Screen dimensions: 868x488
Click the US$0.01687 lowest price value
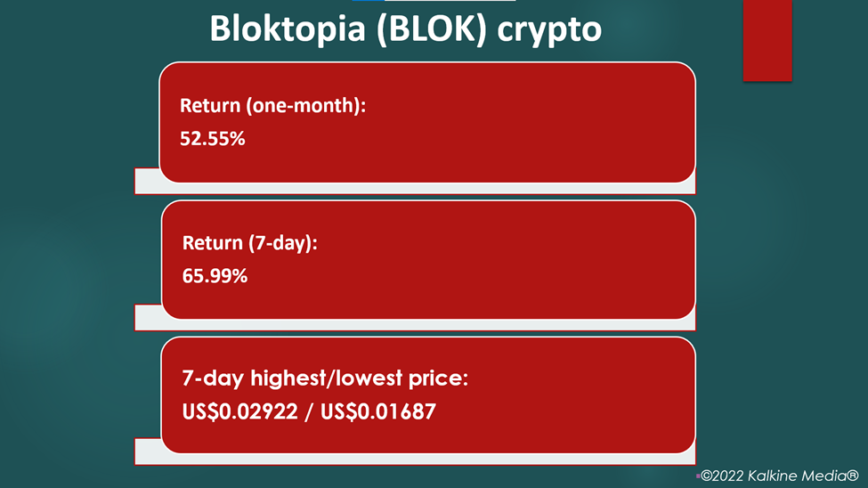[x=378, y=411]
